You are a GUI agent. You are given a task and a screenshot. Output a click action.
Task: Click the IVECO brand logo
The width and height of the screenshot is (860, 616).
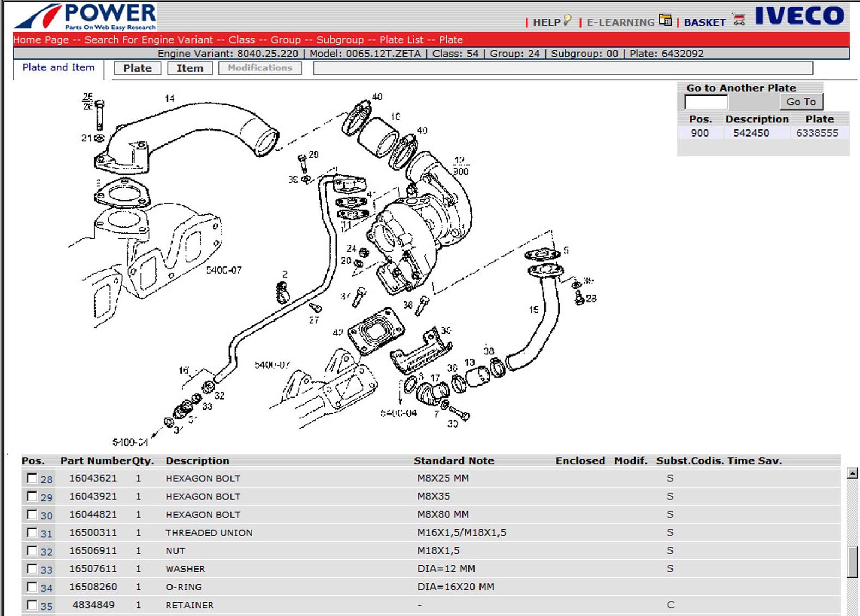799,16
